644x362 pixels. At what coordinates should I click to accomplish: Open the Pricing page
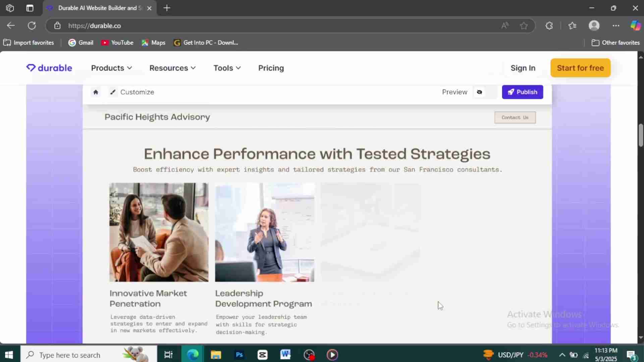(x=271, y=68)
